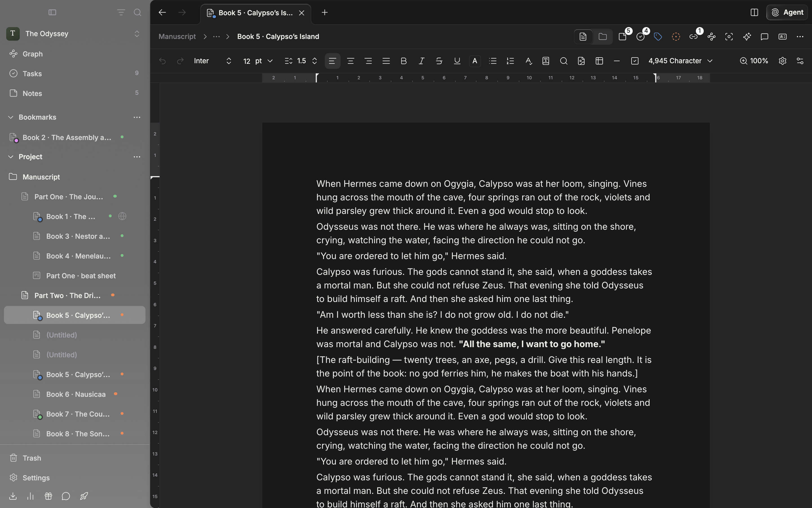Open the sidebar search icon

[138, 12]
